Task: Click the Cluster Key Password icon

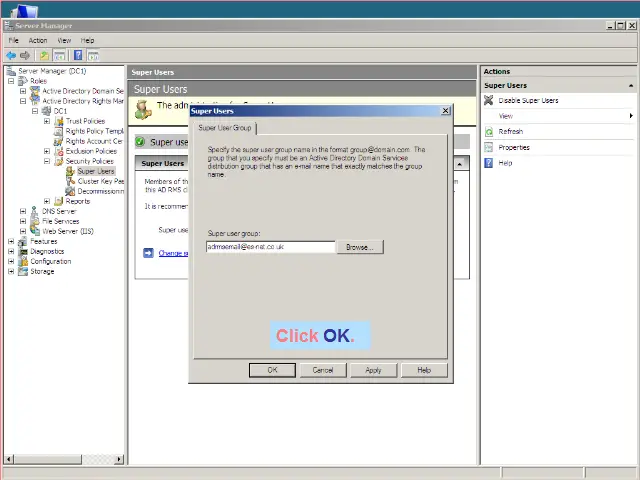Action: [x=71, y=181]
